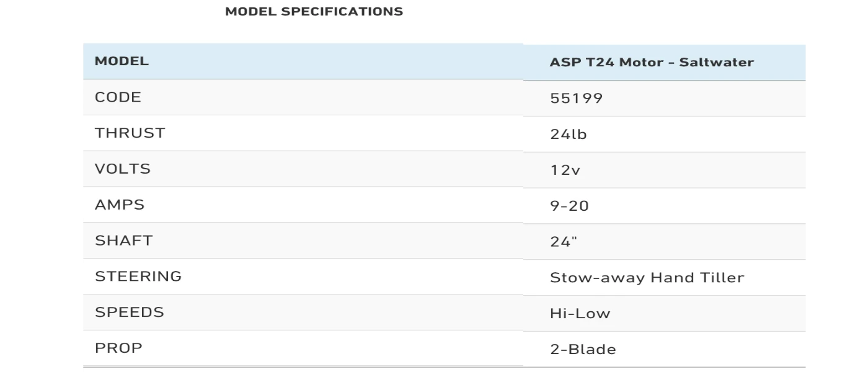This screenshot has height=372, width=868.
Task: Click the 24" shaft length value
Action: 563,242
